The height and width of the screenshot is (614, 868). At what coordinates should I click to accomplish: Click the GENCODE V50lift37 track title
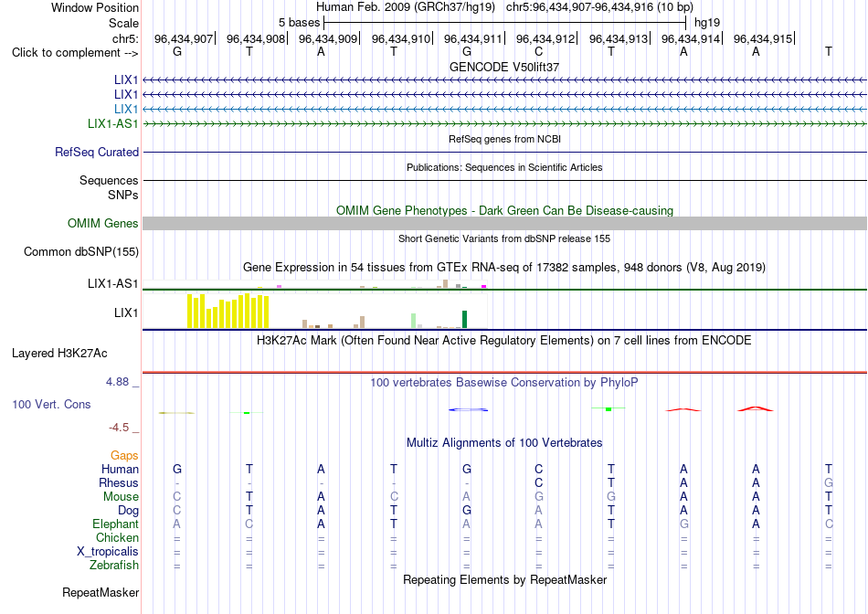click(x=504, y=67)
